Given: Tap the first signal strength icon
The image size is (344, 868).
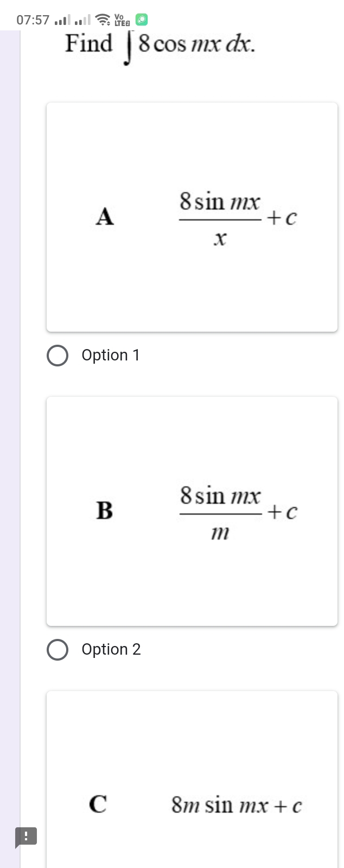Looking at the screenshot, I should click(62, 21).
